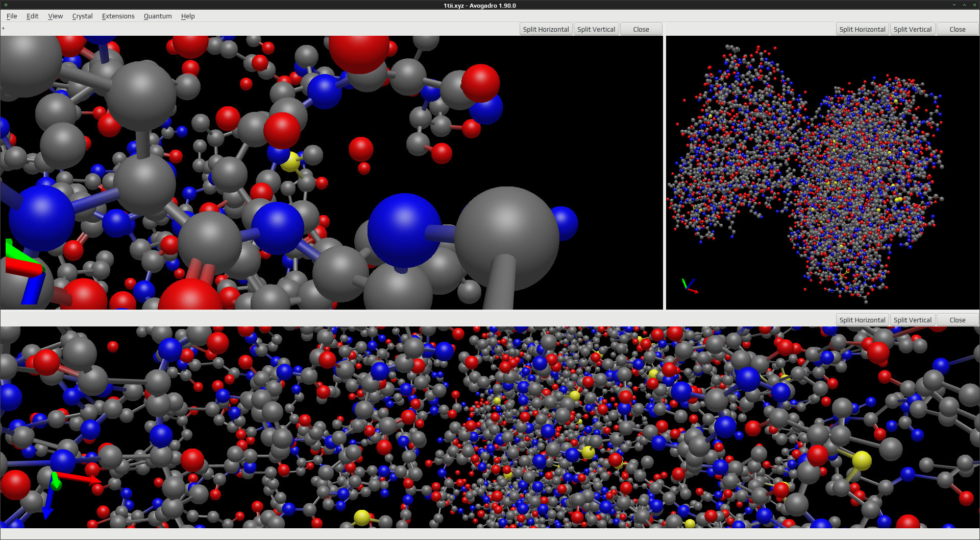Click Close above the wide panoramic pane
Viewport: 980px width, 540px height.
[958, 320]
